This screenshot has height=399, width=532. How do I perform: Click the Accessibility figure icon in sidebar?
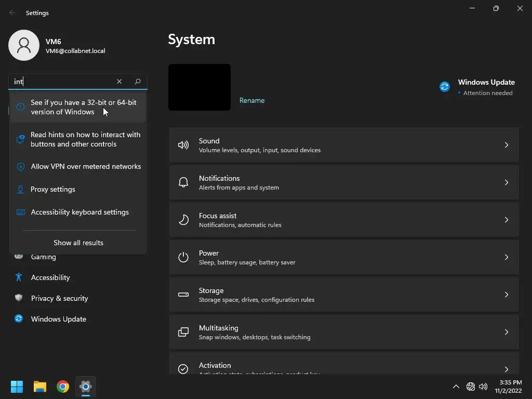pyautogui.click(x=19, y=277)
